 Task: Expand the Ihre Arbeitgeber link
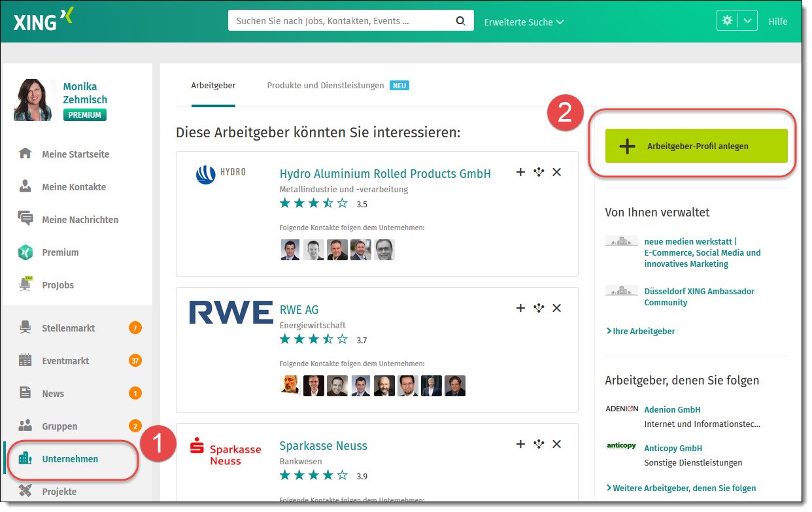coord(641,331)
